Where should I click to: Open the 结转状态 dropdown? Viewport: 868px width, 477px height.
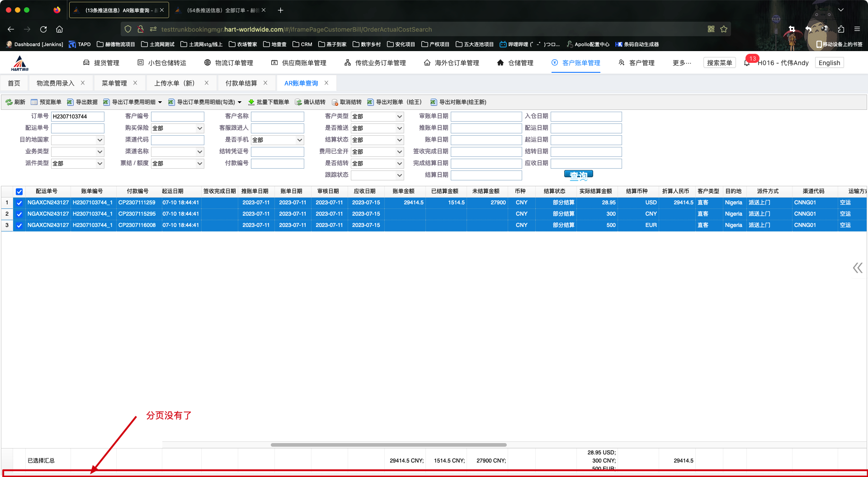click(x=377, y=140)
